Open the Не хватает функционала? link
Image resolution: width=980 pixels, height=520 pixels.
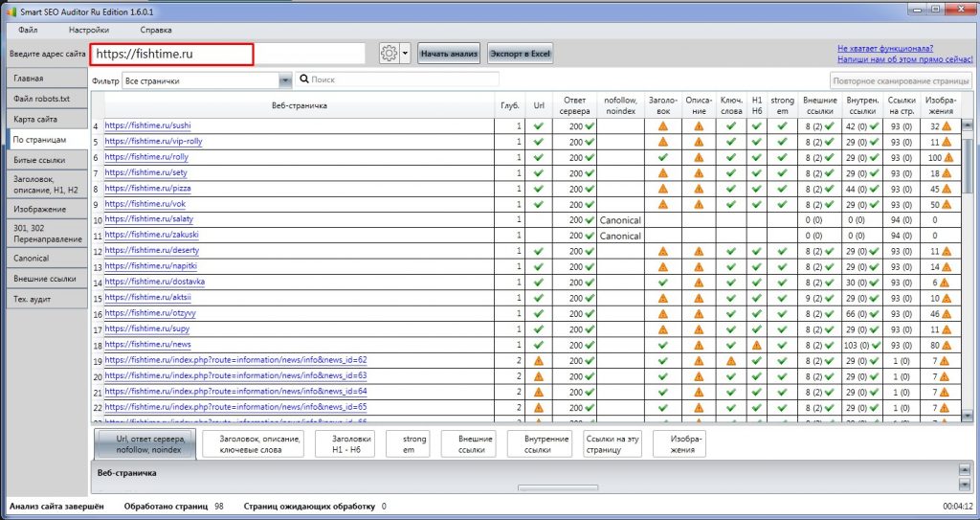coord(885,48)
